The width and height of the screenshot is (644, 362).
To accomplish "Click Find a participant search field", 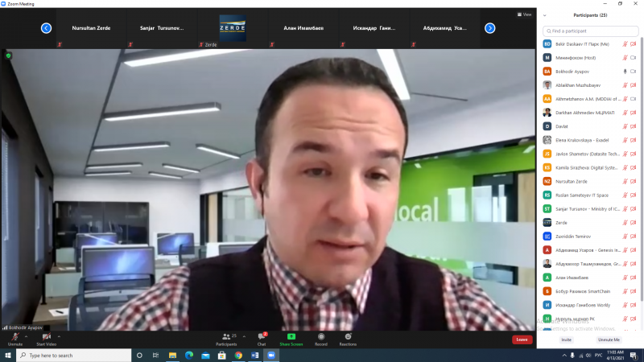I will (x=591, y=31).
